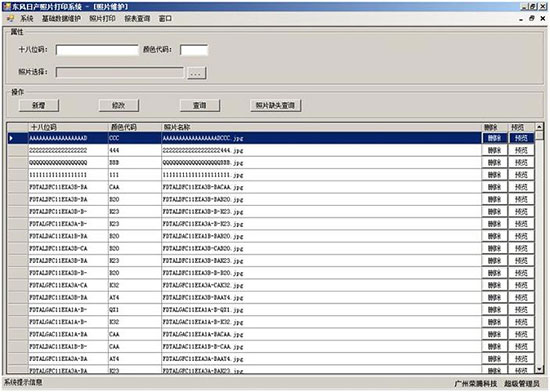Click color code cell QX1
The height and width of the screenshot is (392, 550).
[135, 310]
